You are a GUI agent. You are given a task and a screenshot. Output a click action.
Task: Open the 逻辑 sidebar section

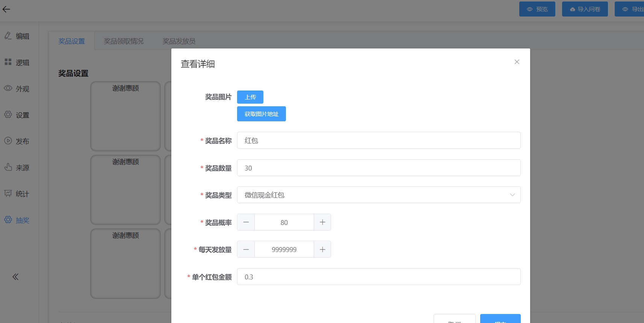pyautogui.click(x=17, y=62)
